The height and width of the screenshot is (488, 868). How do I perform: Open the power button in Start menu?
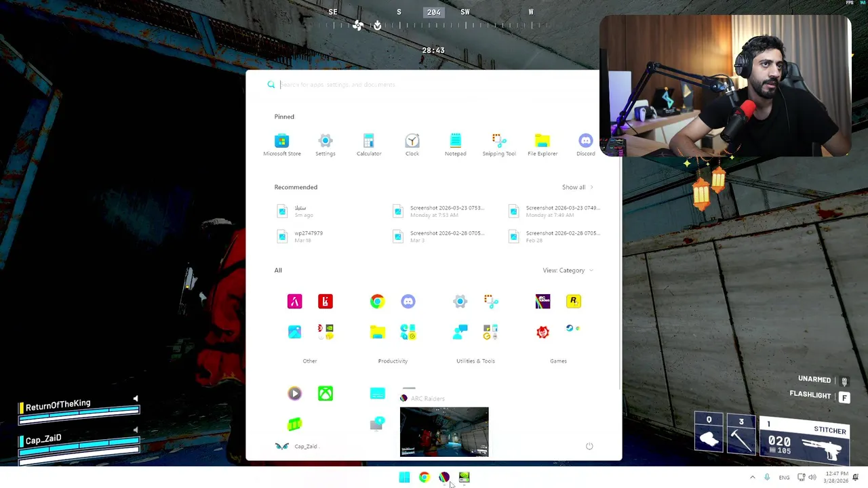(x=589, y=446)
